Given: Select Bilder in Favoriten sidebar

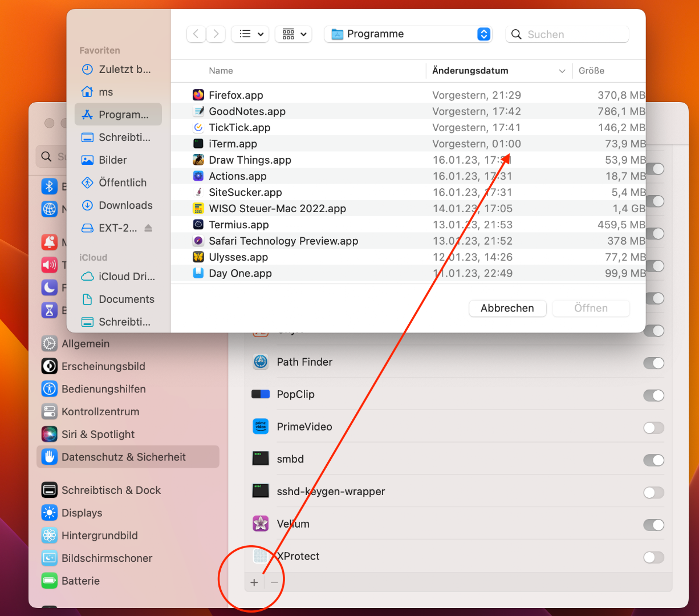Looking at the screenshot, I should 118,160.
